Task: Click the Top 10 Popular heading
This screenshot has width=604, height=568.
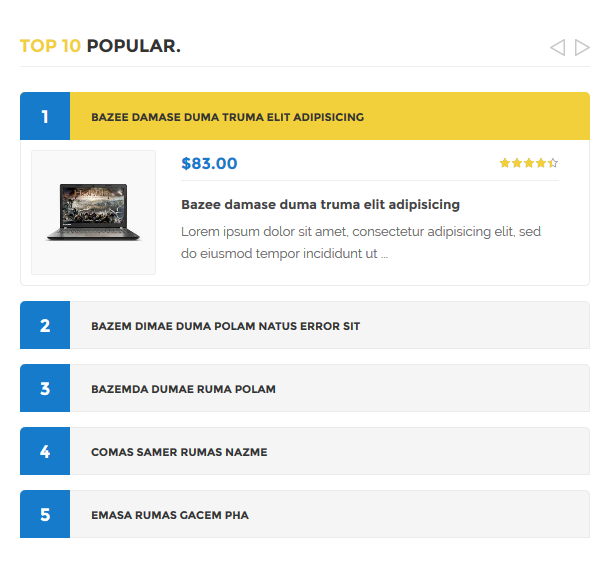Action: 100,46
